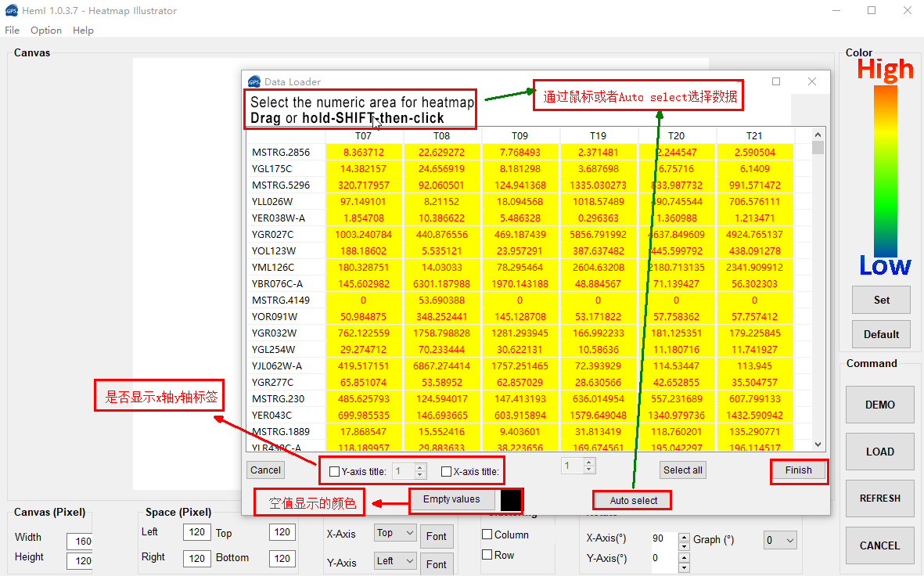This screenshot has width=924, height=576.
Task: Click the canvas Height input field
Action: click(x=80, y=560)
